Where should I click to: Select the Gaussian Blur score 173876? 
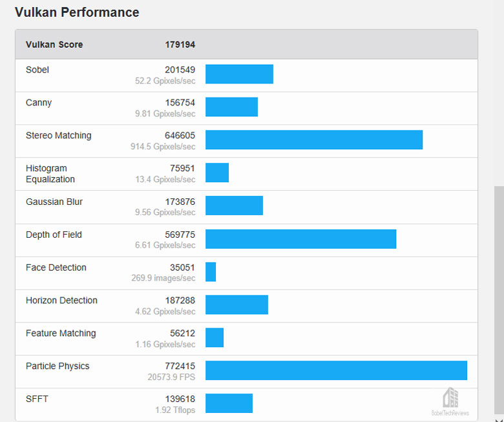click(x=180, y=202)
